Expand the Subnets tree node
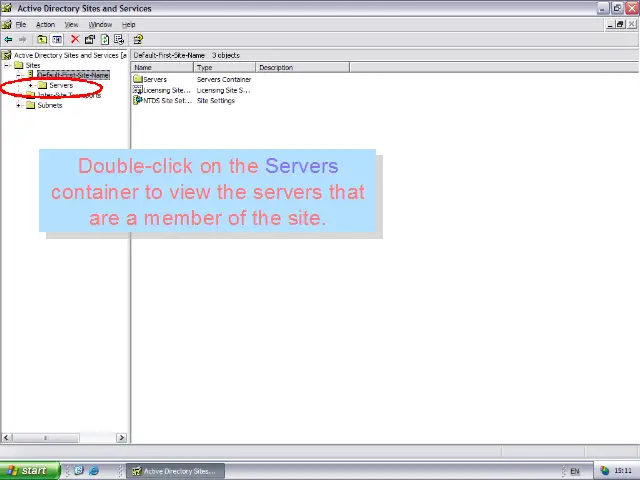The image size is (640, 480). click(19, 105)
